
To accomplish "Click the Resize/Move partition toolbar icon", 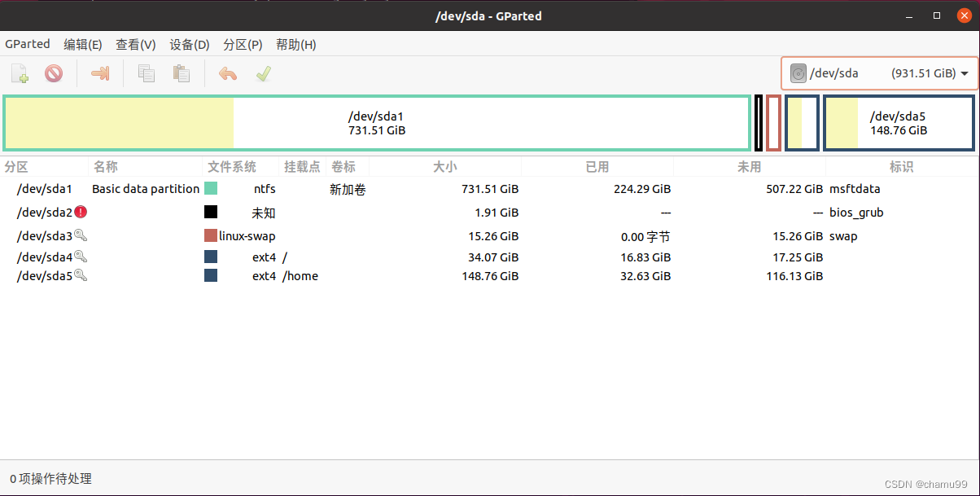I will coord(100,74).
